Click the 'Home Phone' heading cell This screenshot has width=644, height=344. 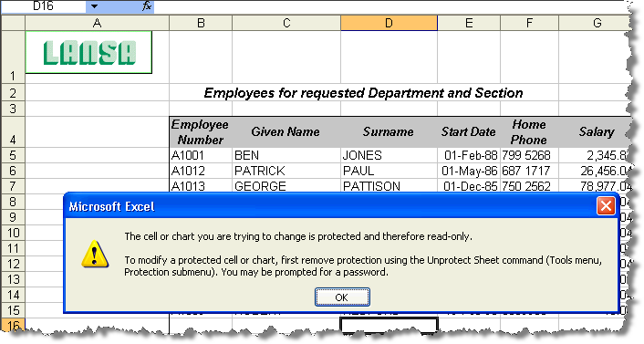point(529,132)
